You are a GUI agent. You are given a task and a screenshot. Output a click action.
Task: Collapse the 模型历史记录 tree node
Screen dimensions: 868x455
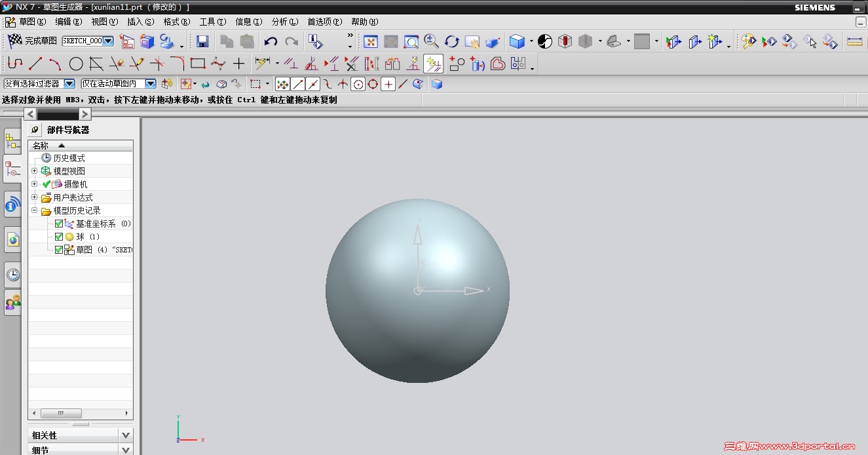34,210
